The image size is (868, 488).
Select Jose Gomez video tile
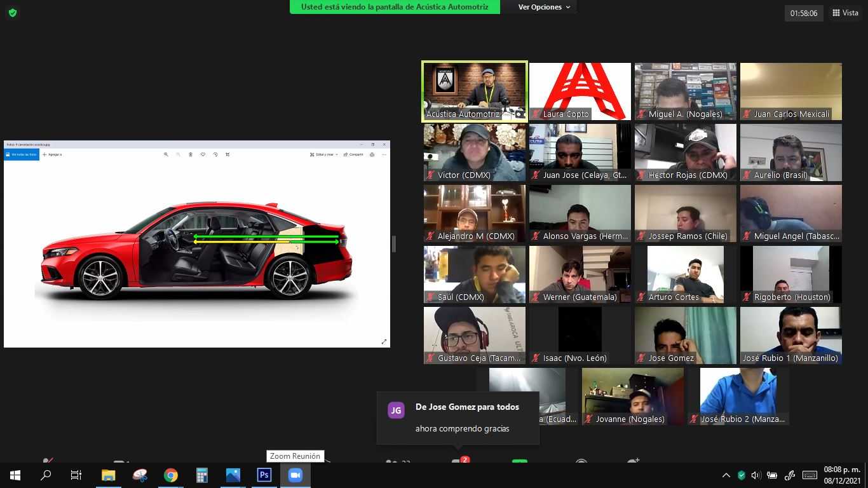686,335
